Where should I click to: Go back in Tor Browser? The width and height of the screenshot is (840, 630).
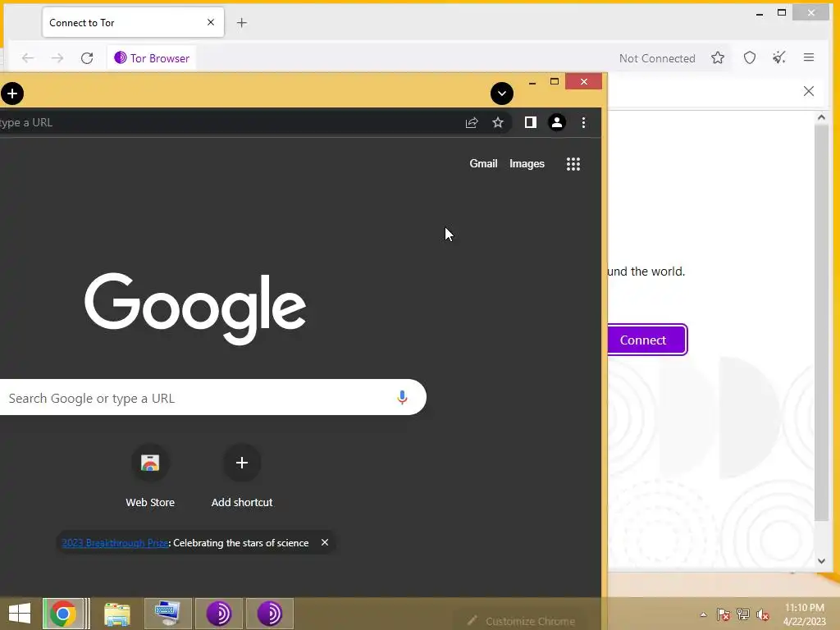[x=28, y=58]
